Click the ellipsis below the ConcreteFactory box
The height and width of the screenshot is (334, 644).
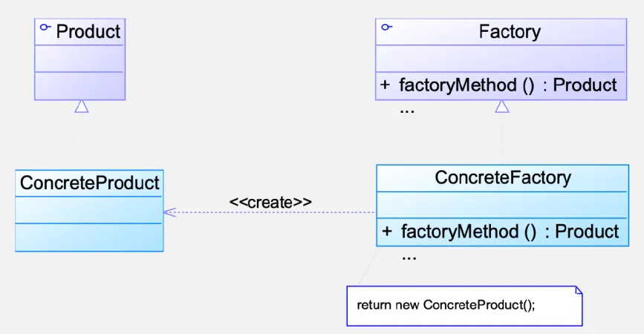click(x=409, y=255)
